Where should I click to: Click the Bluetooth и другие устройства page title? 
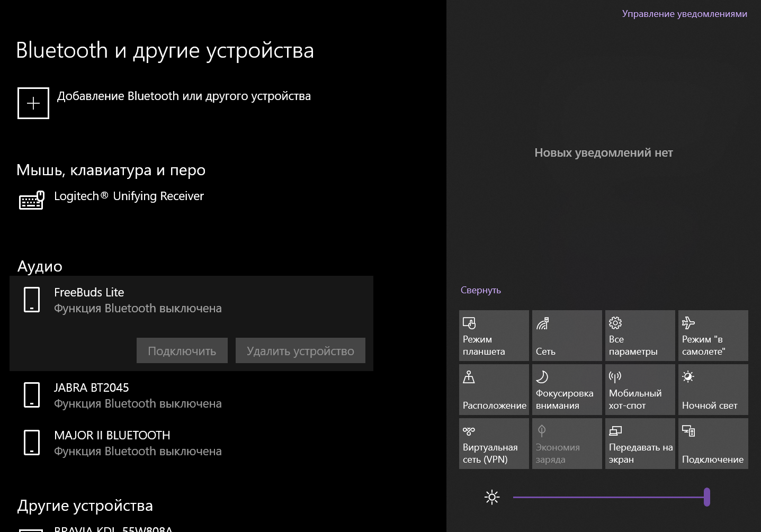[x=165, y=50]
